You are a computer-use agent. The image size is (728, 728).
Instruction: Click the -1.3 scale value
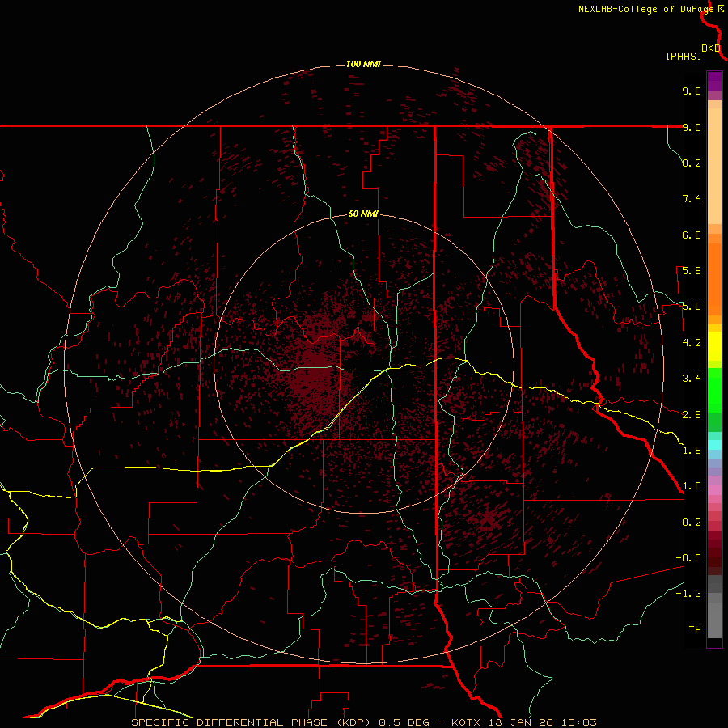point(688,594)
